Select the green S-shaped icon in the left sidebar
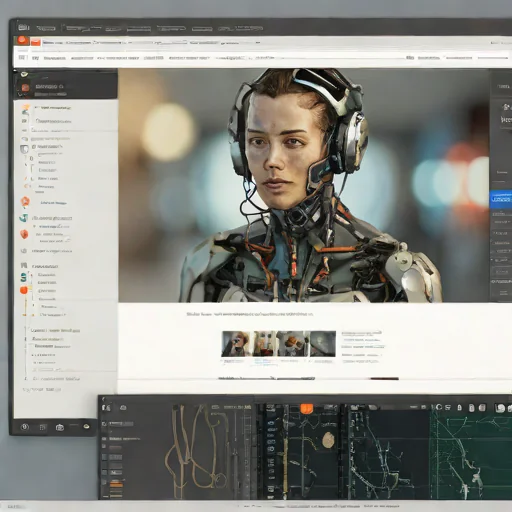512x512 pixels. pyautogui.click(x=23, y=277)
